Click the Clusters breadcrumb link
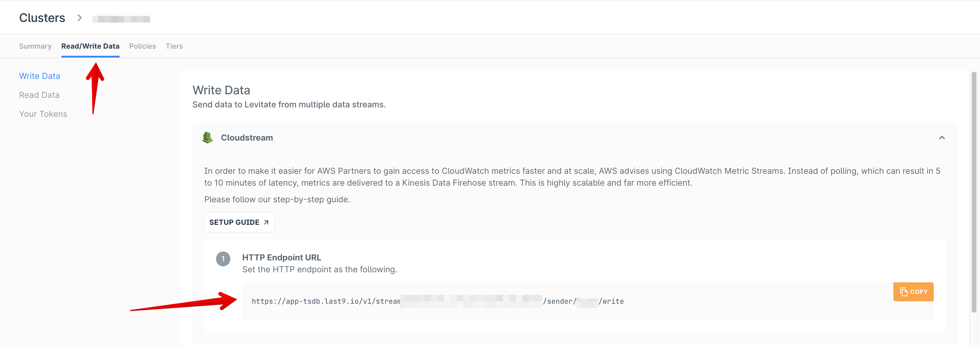 42,18
